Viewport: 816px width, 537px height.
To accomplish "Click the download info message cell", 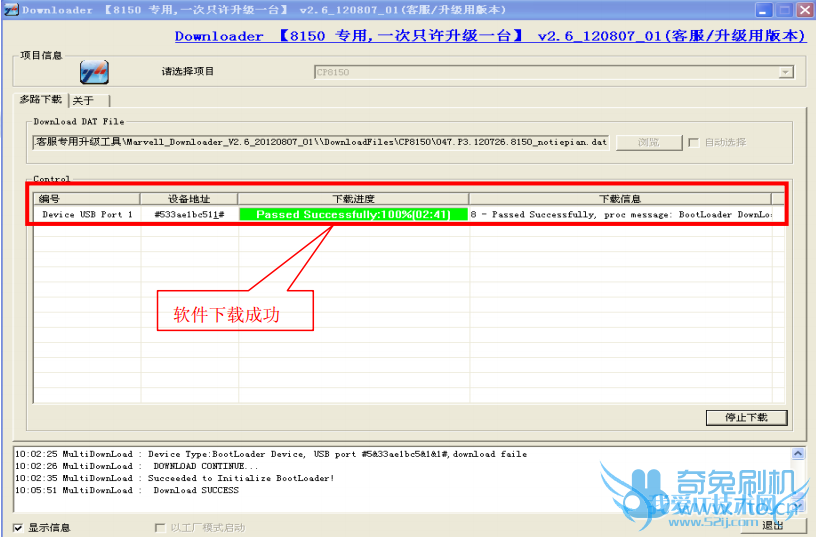I will pos(621,214).
